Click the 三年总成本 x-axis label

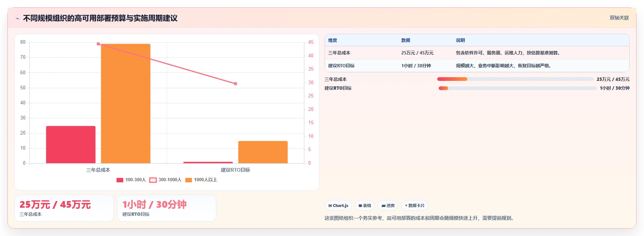(x=98, y=170)
